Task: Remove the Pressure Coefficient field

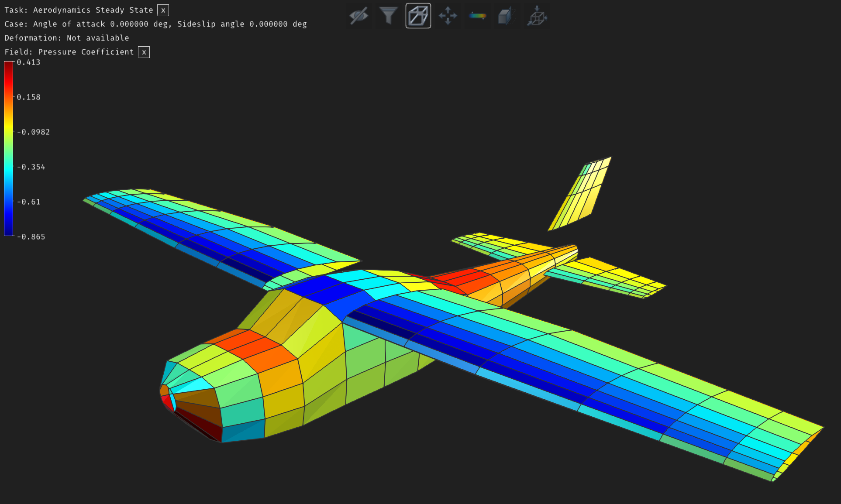Action: coord(144,52)
